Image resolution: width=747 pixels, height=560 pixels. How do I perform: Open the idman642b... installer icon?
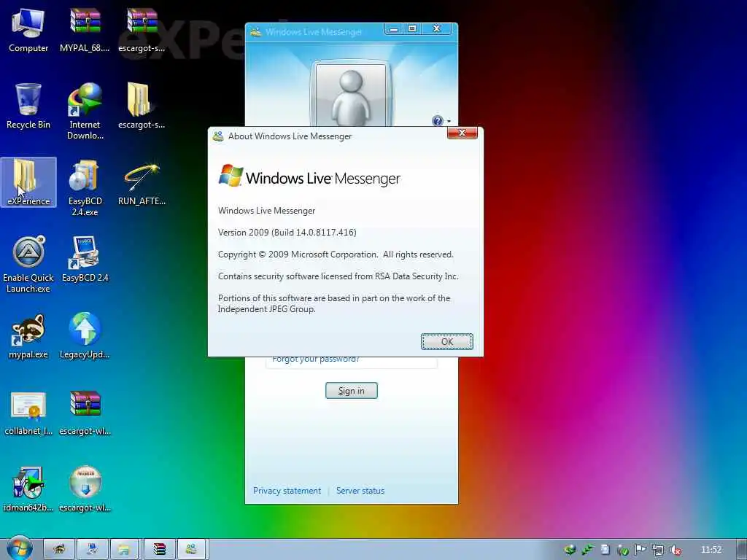point(28,489)
